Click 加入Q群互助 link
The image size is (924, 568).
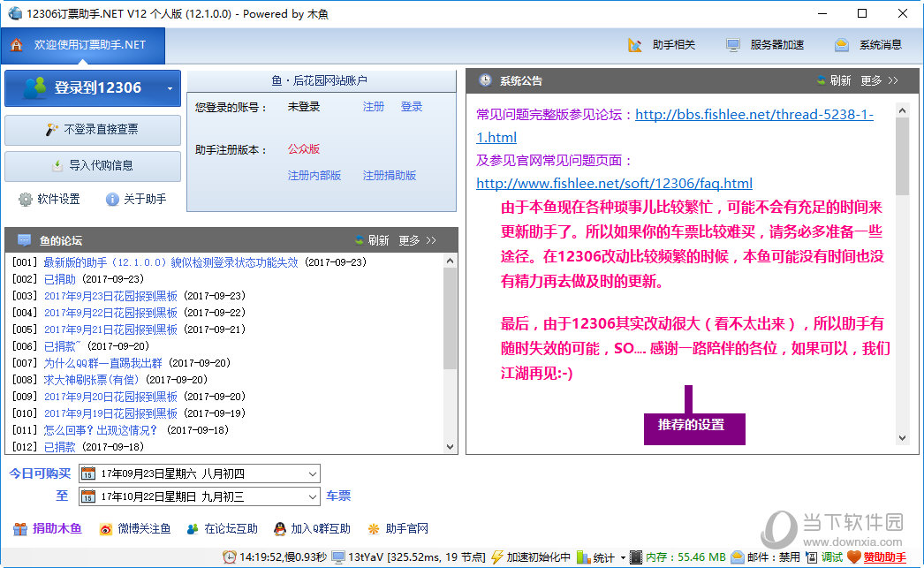[312, 529]
